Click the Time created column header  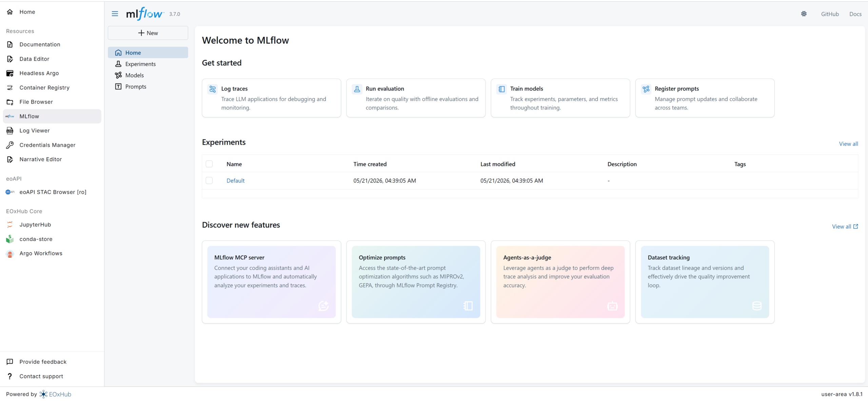(x=370, y=164)
